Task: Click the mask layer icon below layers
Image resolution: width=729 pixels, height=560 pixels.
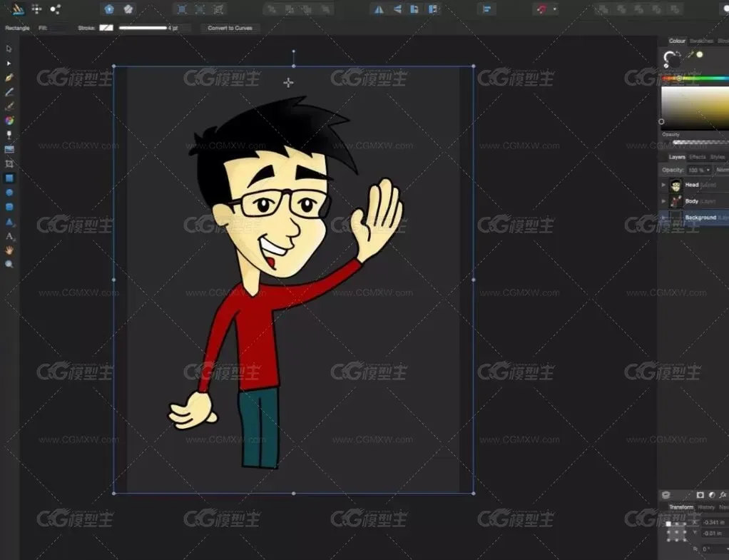Action: point(700,495)
